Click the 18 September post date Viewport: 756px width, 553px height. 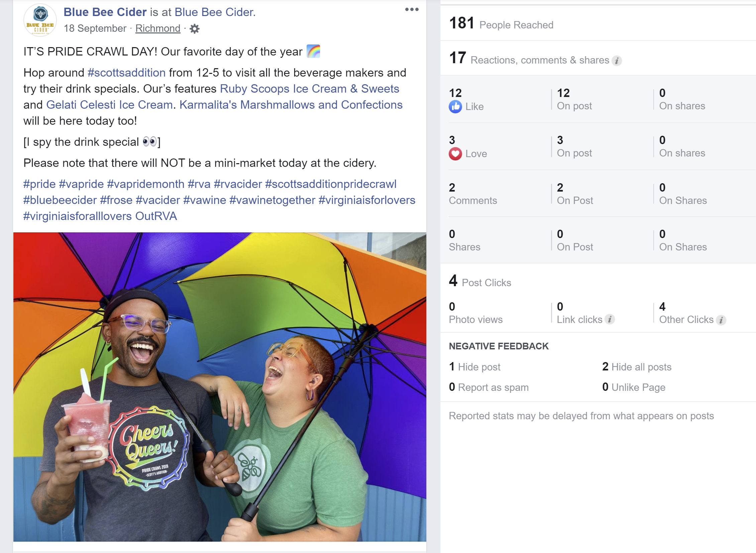[x=95, y=28]
